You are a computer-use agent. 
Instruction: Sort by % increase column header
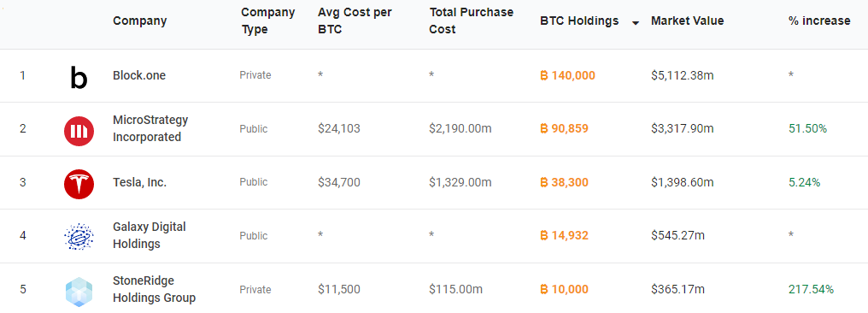coord(819,21)
